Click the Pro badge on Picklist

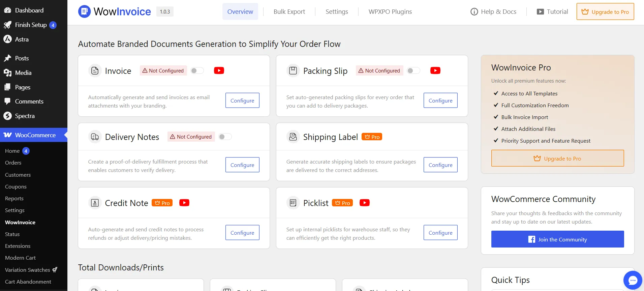coord(342,203)
